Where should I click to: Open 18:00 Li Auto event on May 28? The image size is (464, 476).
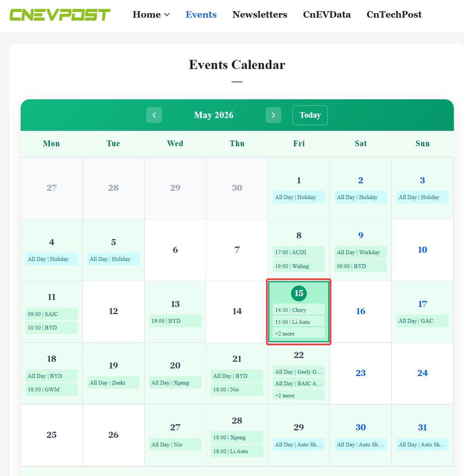(x=237, y=451)
